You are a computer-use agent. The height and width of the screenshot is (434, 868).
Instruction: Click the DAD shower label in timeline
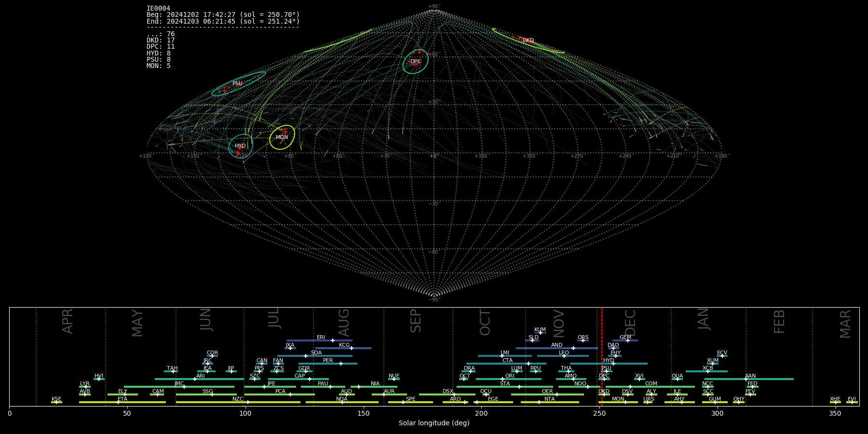pos(613,345)
